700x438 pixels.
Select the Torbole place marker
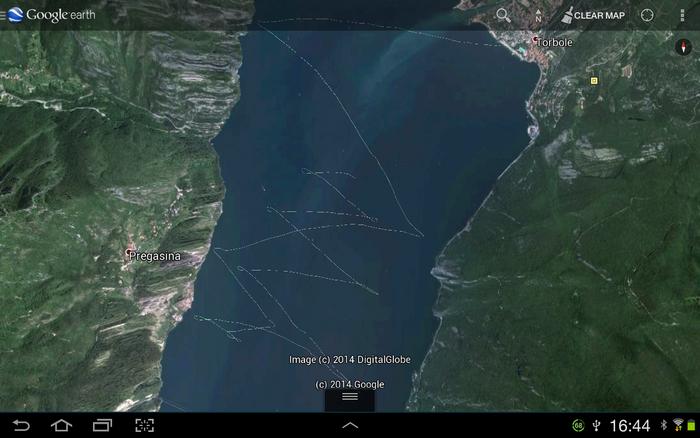point(535,41)
